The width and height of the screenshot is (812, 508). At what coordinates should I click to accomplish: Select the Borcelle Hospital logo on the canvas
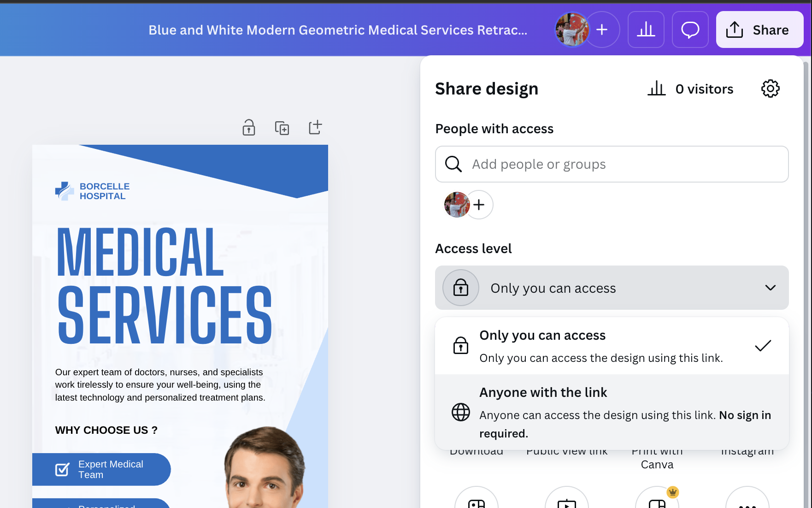pos(92,191)
